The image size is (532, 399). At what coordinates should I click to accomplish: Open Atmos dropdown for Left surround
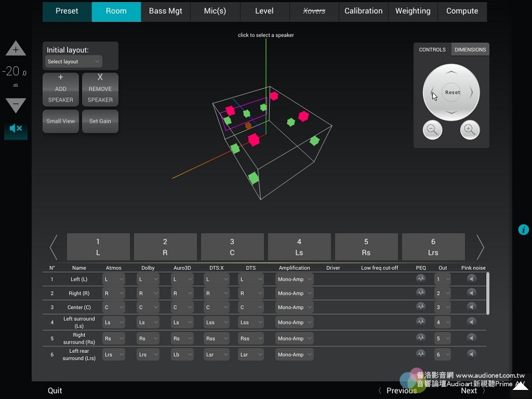(113, 322)
